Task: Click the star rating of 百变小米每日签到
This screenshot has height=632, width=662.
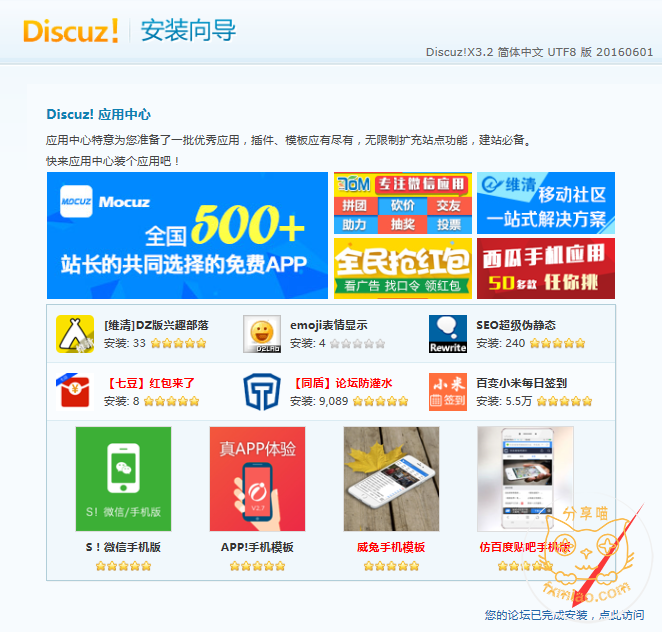Action: [x=564, y=401]
